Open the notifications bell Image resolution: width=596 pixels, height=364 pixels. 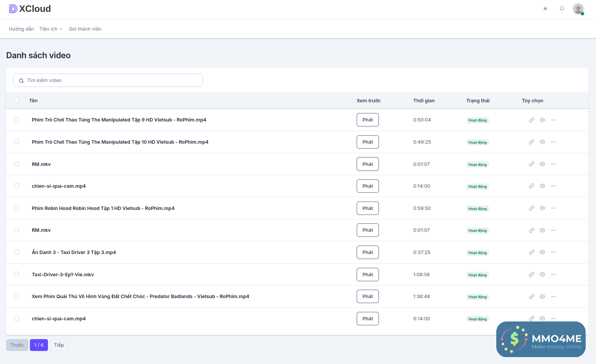(562, 9)
